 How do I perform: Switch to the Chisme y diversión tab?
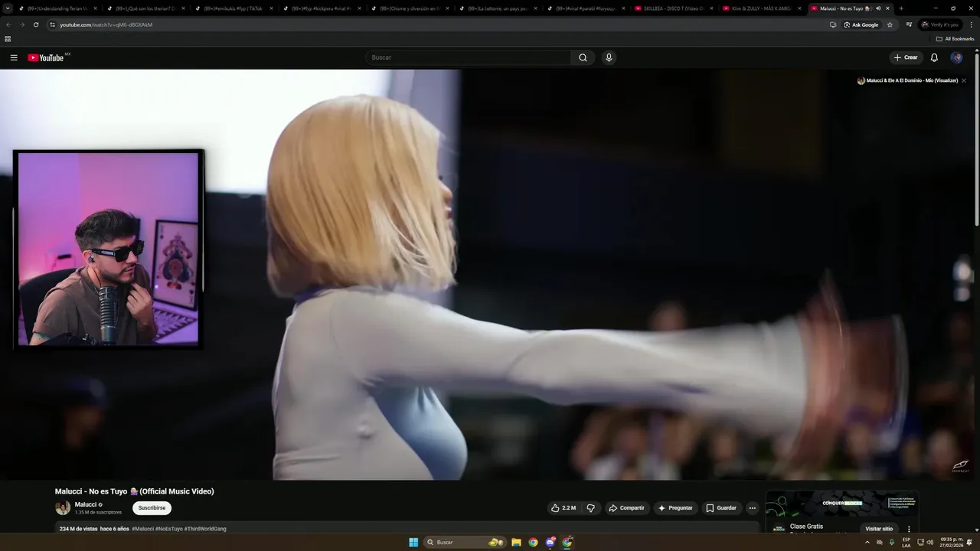coord(409,8)
